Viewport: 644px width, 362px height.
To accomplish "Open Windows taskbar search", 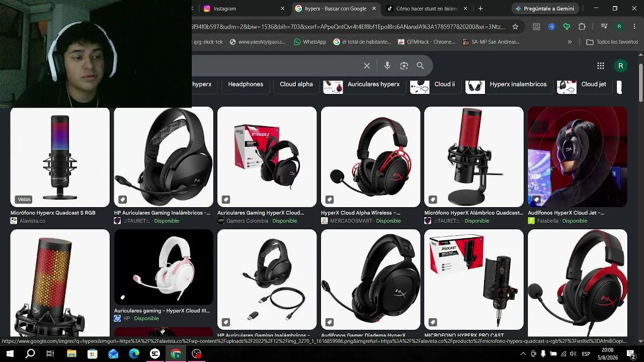I will tap(30, 354).
